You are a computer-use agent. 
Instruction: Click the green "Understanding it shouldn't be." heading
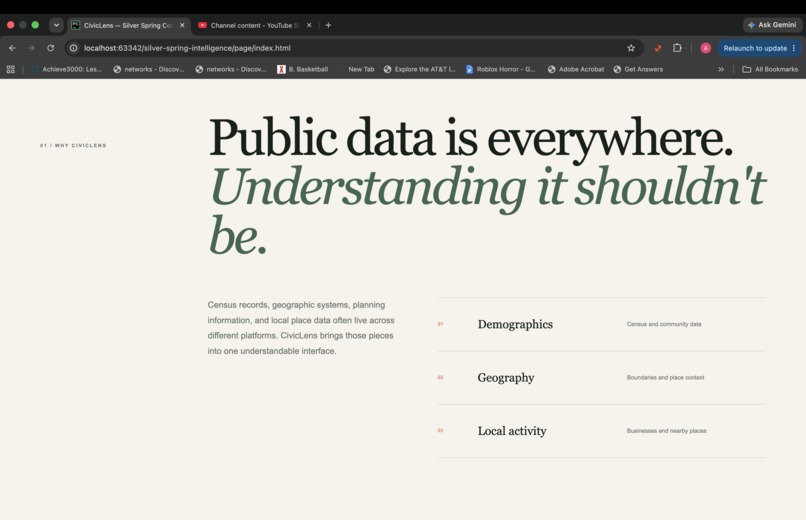[x=487, y=210]
